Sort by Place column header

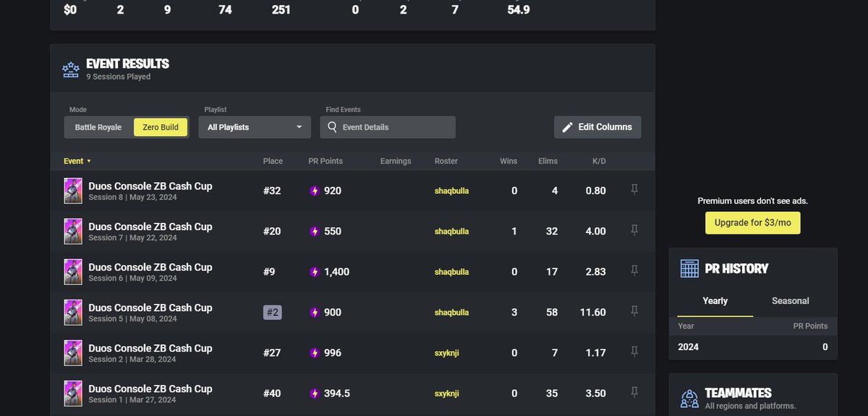[x=273, y=161]
